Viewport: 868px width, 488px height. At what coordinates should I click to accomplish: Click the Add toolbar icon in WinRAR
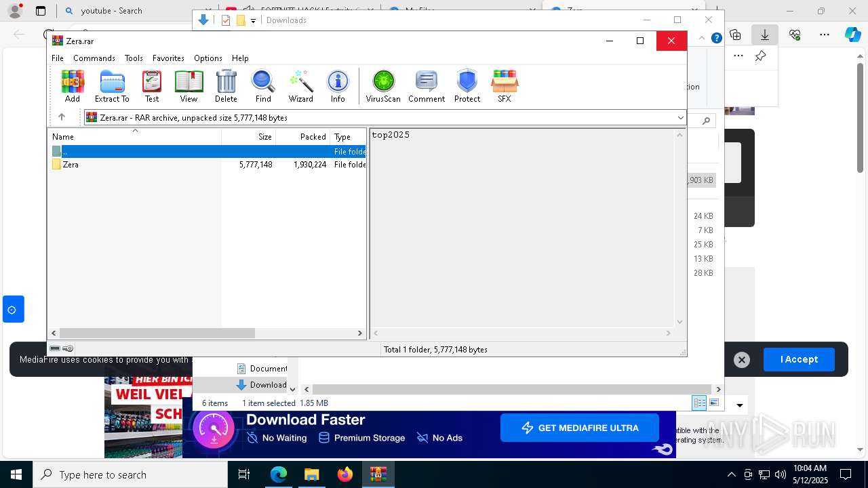(x=73, y=86)
